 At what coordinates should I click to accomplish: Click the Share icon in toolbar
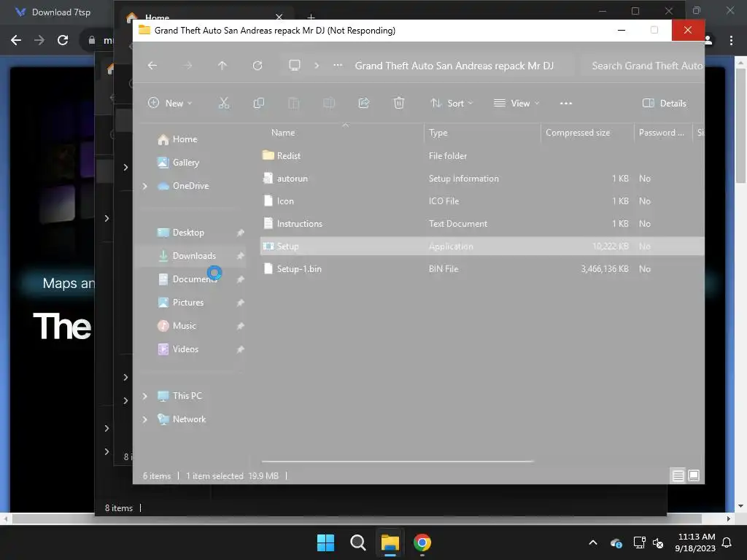364,103
